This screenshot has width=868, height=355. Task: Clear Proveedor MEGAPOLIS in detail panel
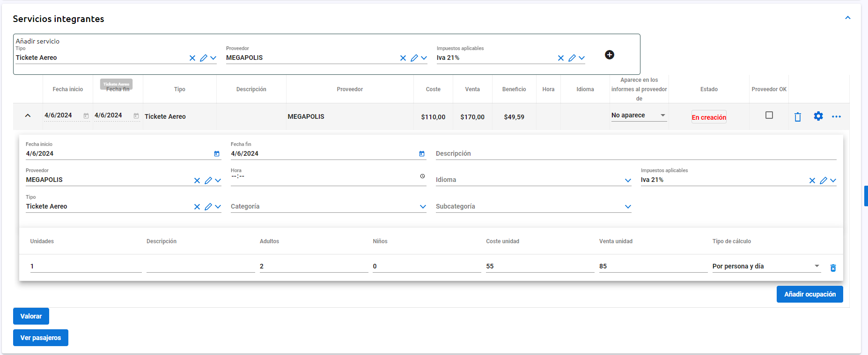197,181
